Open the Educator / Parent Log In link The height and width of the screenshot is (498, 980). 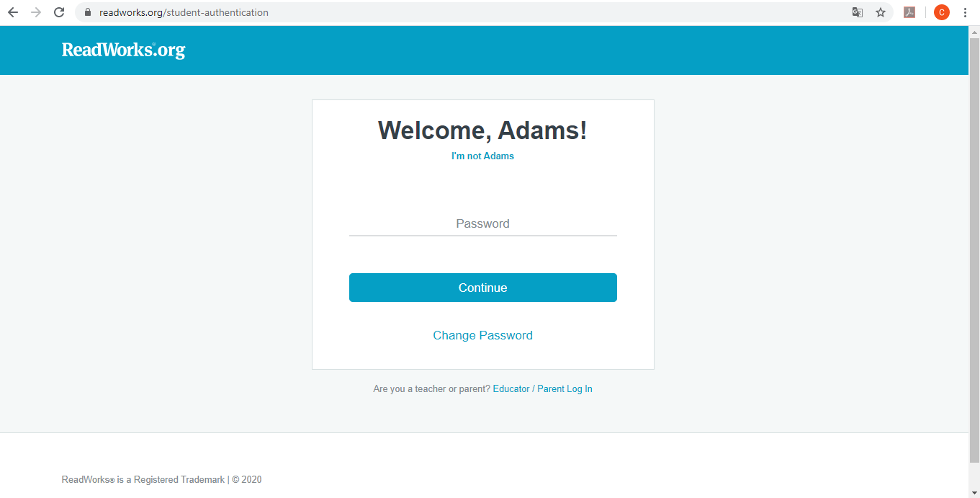pos(542,388)
